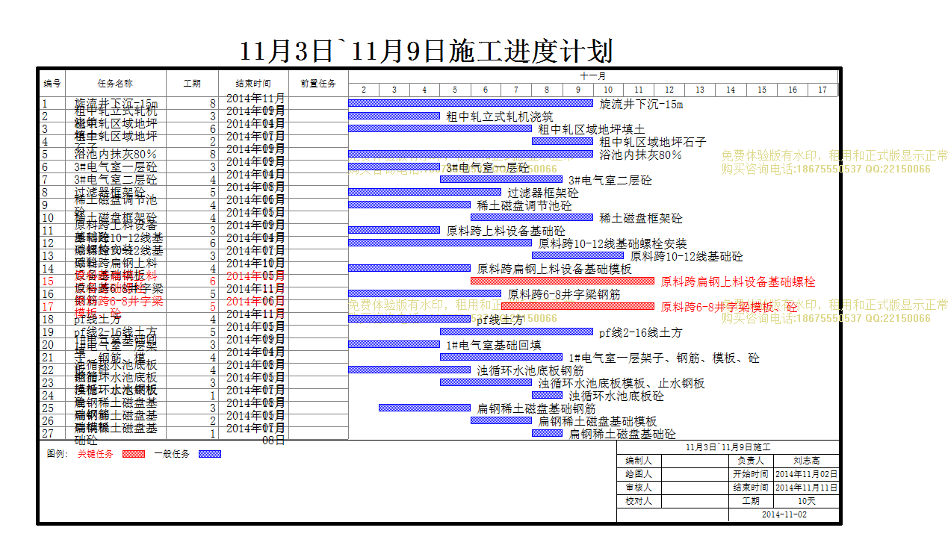The width and height of the screenshot is (948, 560).
Task: Select the blue bar for 原料跨10-12线基础砼
Action: coord(577,255)
